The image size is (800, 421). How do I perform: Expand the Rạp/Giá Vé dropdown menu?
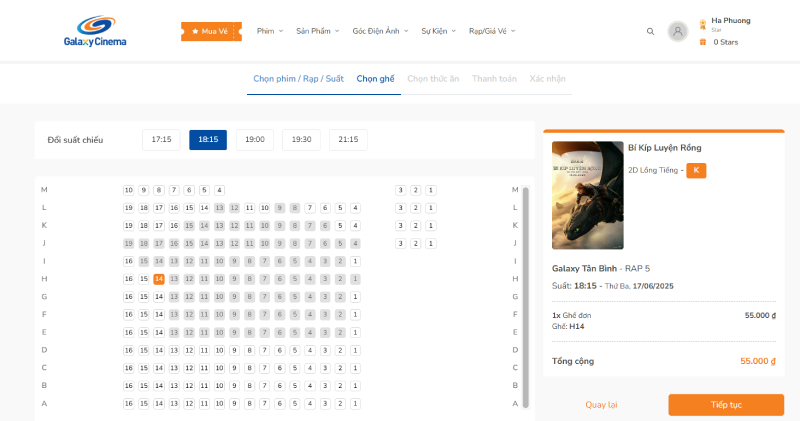tap(492, 31)
